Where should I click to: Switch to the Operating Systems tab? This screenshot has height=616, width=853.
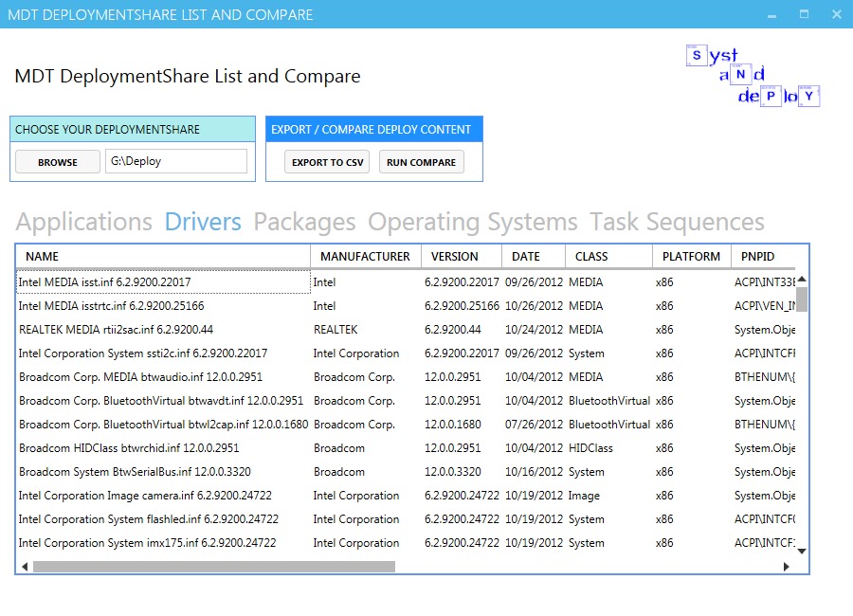(x=472, y=221)
